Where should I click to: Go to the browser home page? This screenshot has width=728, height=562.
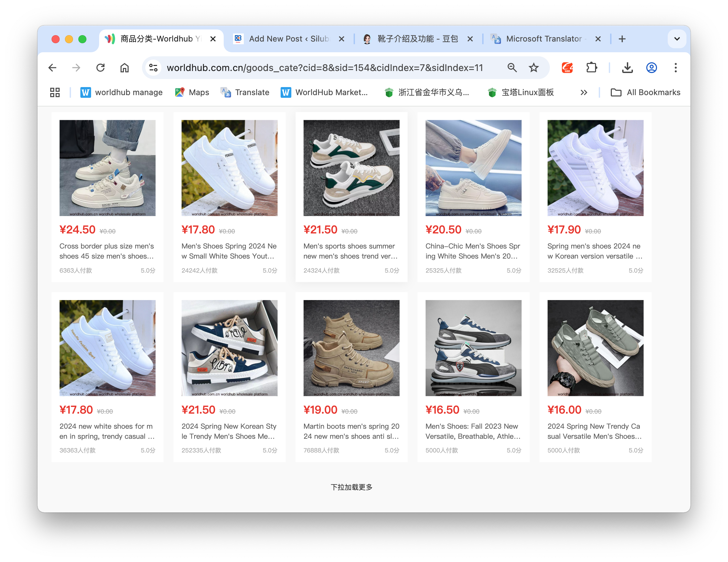125,68
